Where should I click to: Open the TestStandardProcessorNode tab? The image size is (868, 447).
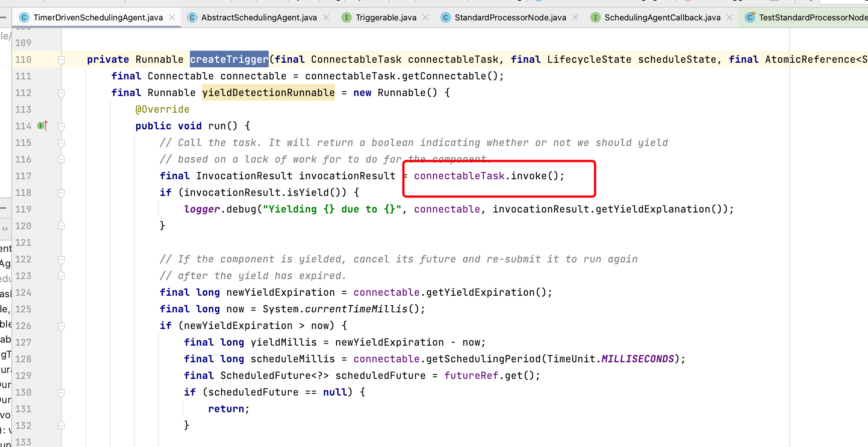tap(806, 17)
